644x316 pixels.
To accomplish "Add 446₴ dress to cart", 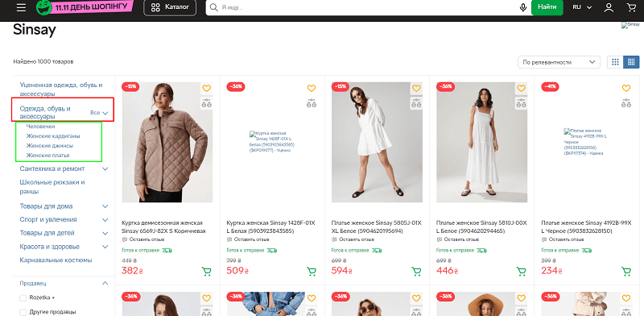I will click(x=521, y=271).
